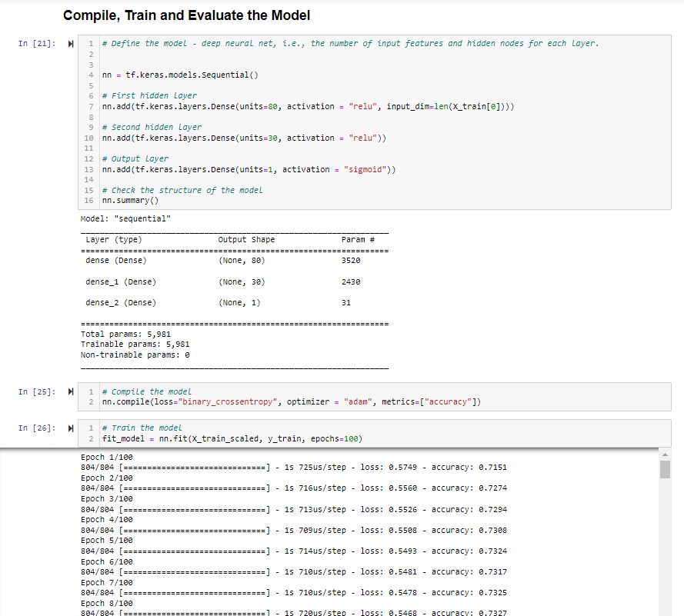
Task: Click the scroll-up arrow of the training output
Action: tap(663, 455)
